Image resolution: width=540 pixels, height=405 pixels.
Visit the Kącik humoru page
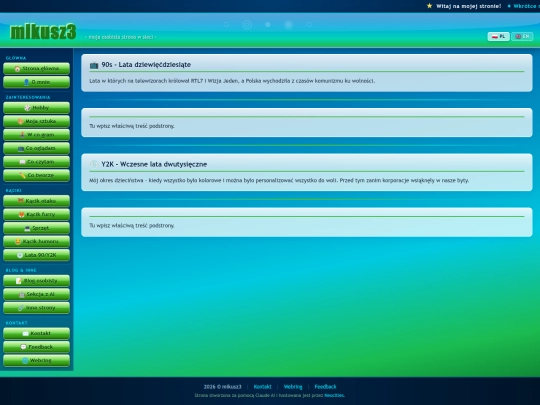[x=36, y=241]
